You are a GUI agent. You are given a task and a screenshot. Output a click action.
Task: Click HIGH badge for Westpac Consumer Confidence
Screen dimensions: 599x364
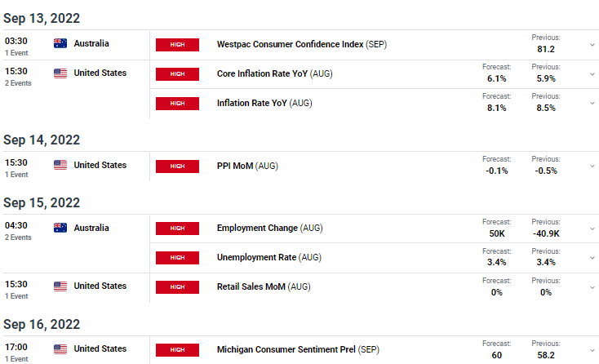click(x=177, y=45)
